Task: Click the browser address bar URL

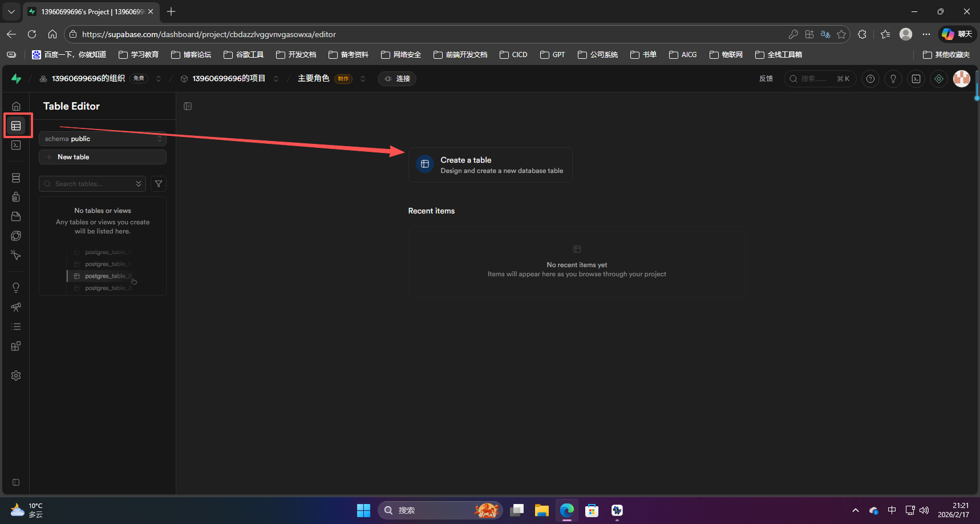Action: (x=209, y=34)
